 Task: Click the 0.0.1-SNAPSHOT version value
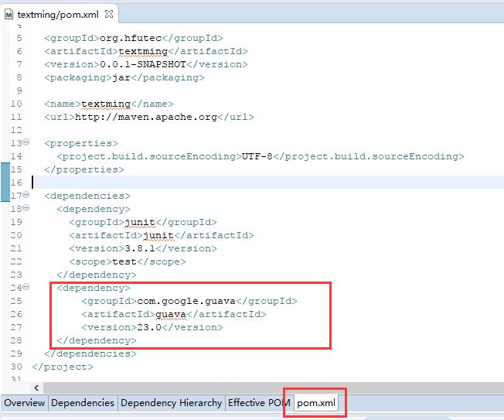coord(143,64)
